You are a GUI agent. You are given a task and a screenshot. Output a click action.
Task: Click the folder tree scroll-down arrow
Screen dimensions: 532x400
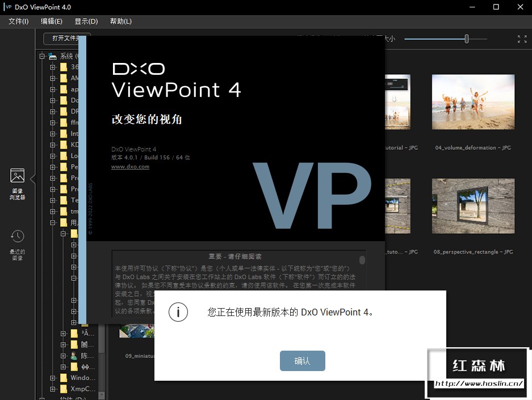pyautogui.click(x=102, y=395)
